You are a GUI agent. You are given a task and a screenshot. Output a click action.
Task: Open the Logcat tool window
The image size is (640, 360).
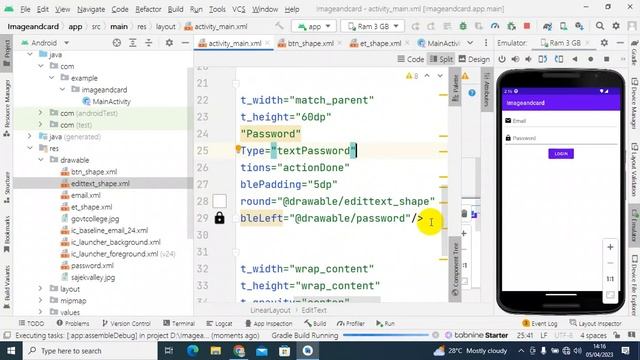[x=219, y=323]
